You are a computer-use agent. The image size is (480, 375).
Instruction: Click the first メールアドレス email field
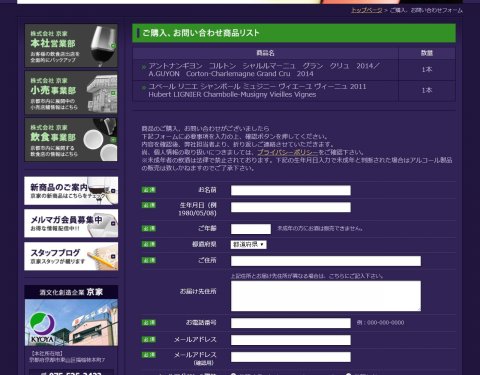pos(291,340)
